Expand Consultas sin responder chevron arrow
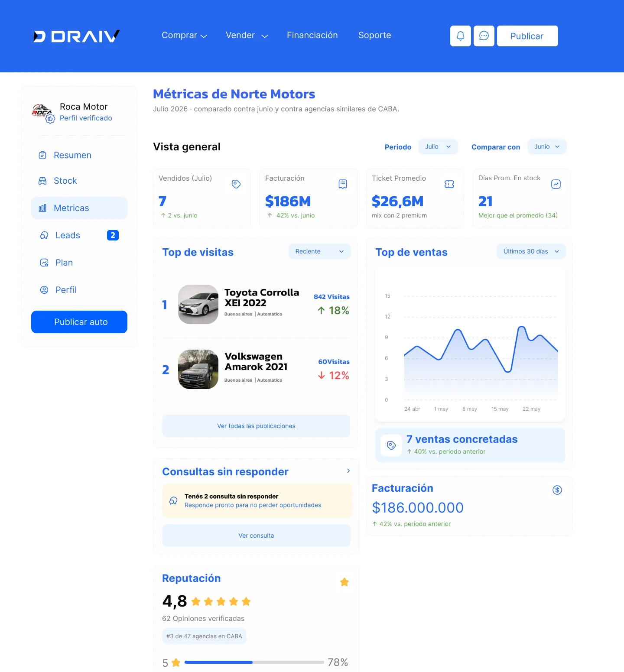The image size is (624, 672). [348, 471]
